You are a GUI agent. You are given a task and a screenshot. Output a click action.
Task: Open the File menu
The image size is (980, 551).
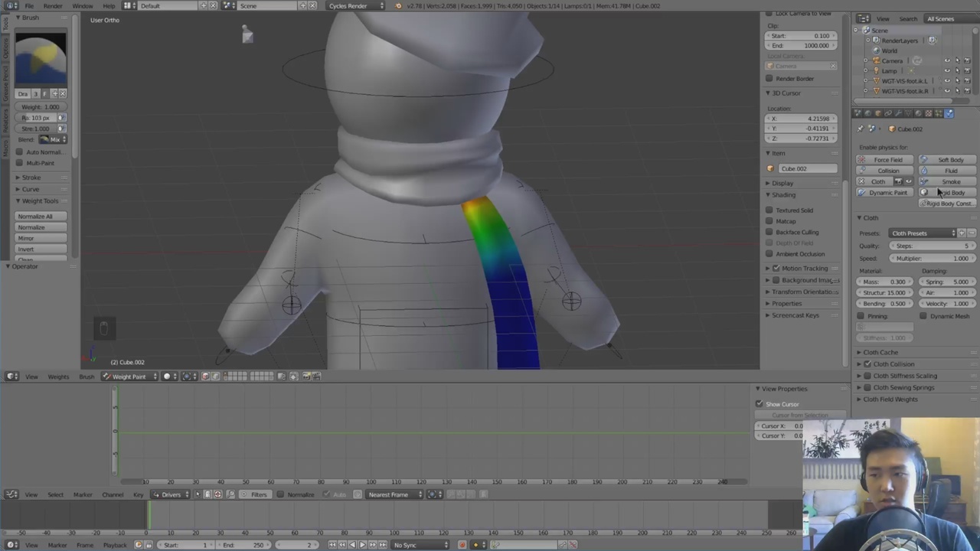click(x=28, y=6)
